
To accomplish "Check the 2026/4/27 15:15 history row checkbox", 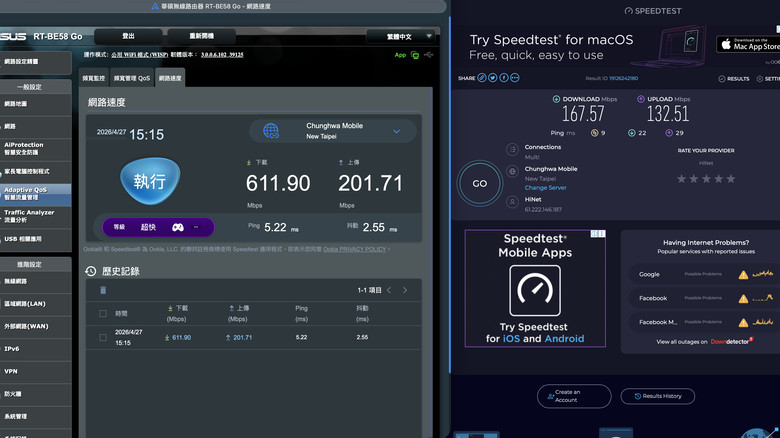I will (x=103, y=337).
